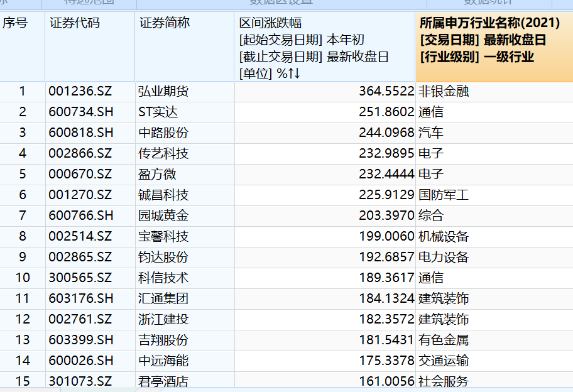Click the 数据区设置 tab at top
The image size is (573, 392).
[x=281, y=2]
